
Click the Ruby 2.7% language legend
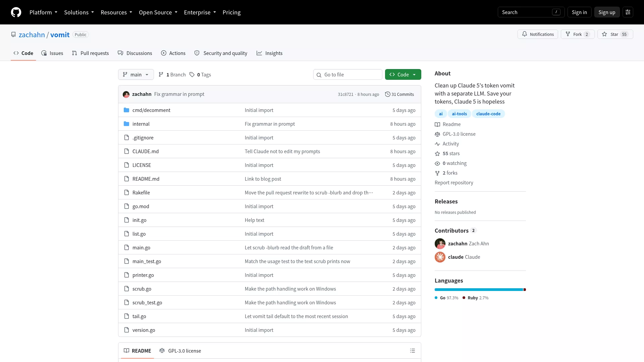(475, 298)
